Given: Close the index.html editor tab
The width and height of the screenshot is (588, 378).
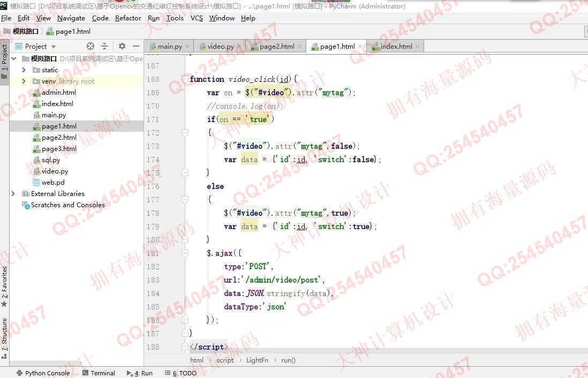Looking at the screenshot, I should 417,47.
